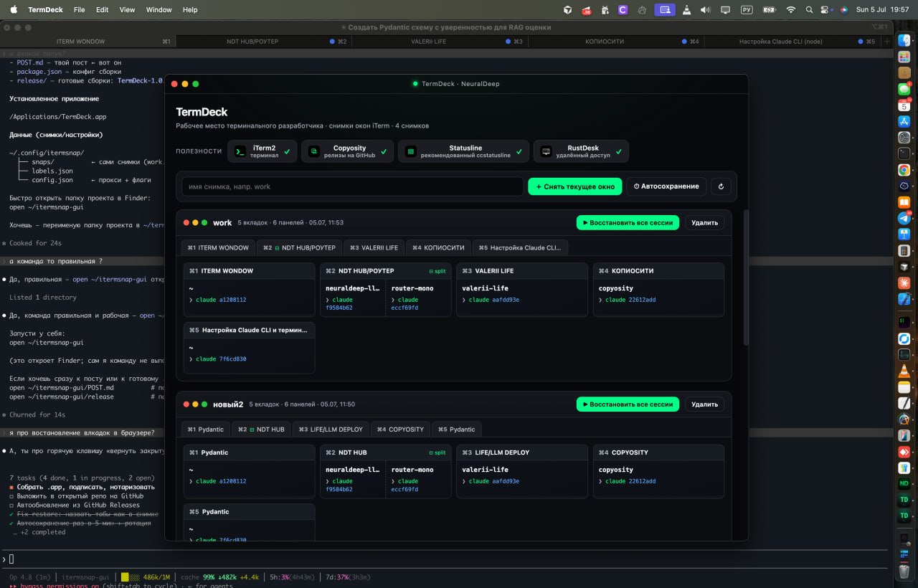Open the TermDeck app menu
This screenshot has height=588, width=918.
tap(45, 10)
